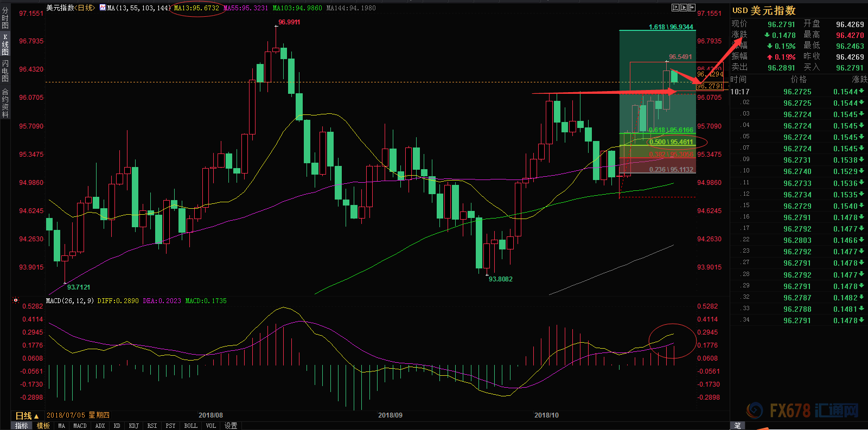Image resolution: width=868 pixels, height=430 pixels.
Task: Open the 合约资料 sidebar tab
Action: click(x=5, y=103)
